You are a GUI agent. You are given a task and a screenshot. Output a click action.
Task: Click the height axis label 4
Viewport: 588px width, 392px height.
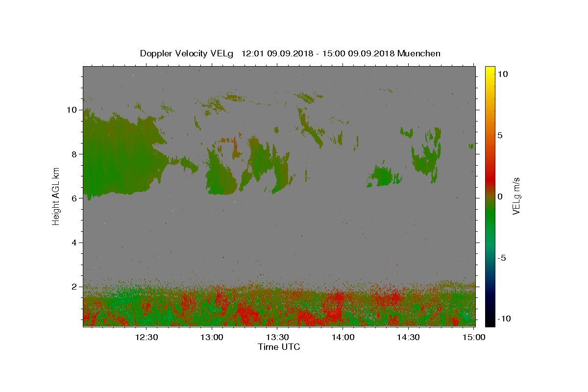click(x=74, y=243)
